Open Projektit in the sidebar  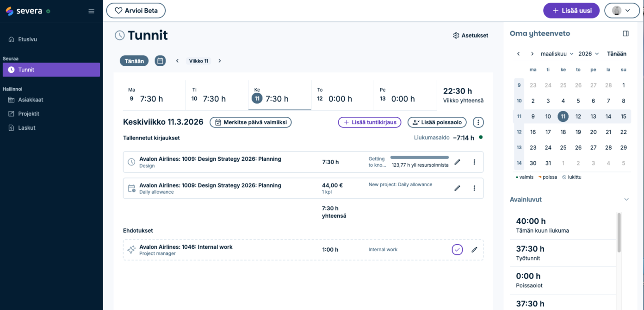point(29,114)
